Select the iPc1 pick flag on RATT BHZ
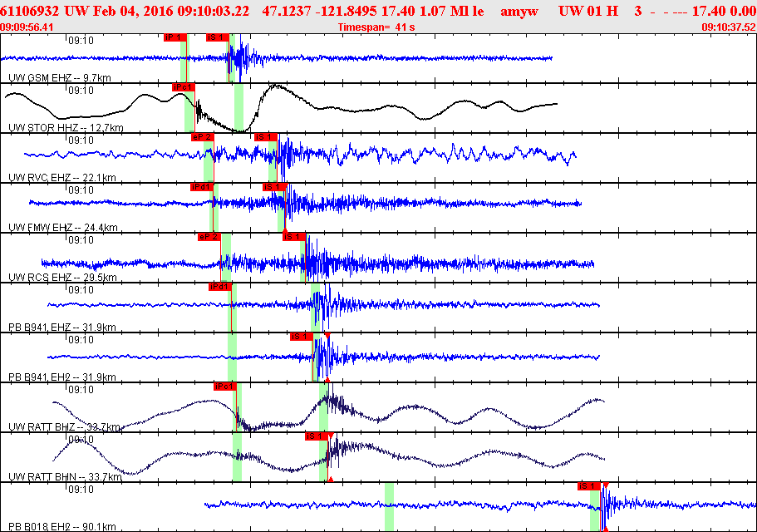The height and width of the screenshot is (532, 757). point(224,387)
